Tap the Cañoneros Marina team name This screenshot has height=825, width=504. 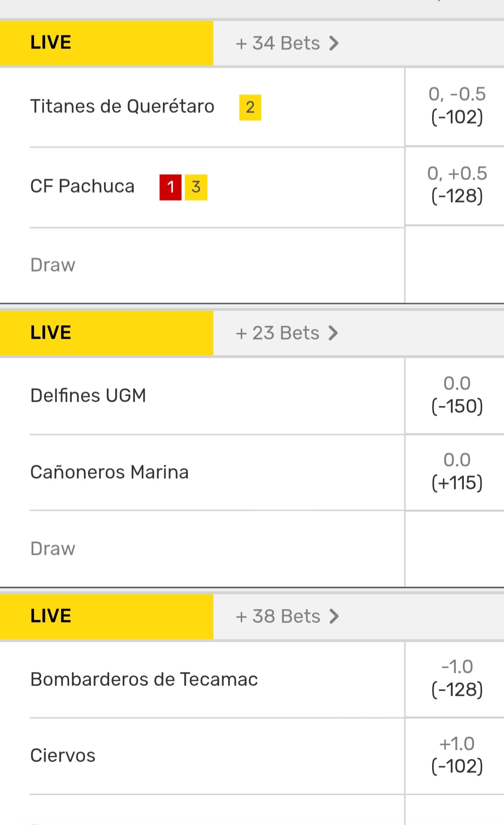click(x=110, y=472)
